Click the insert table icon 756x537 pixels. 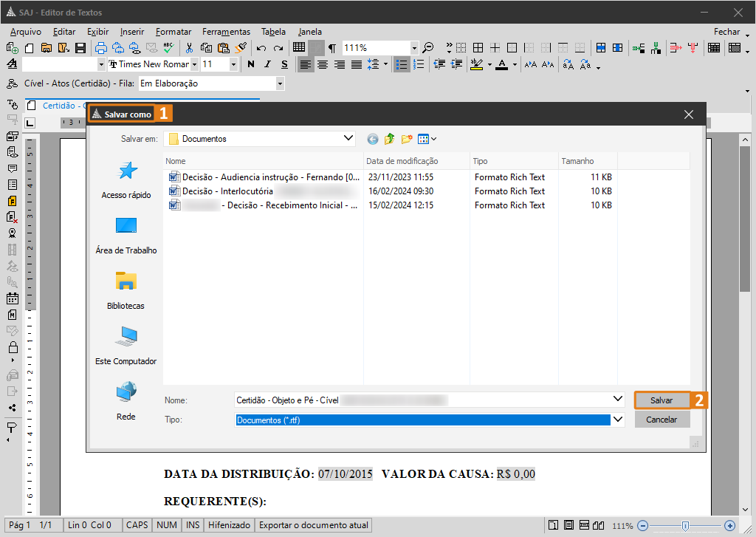pos(299,48)
